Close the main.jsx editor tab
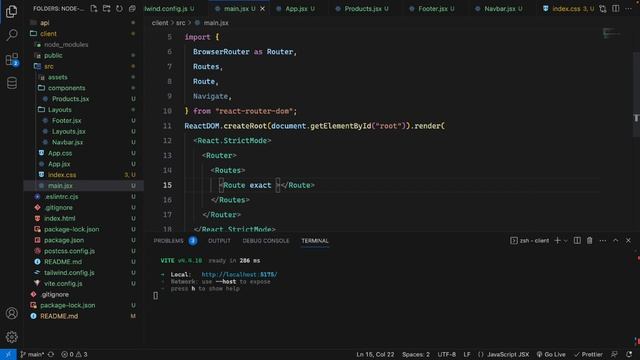This screenshot has width=640, height=360. click(x=262, y=9)
